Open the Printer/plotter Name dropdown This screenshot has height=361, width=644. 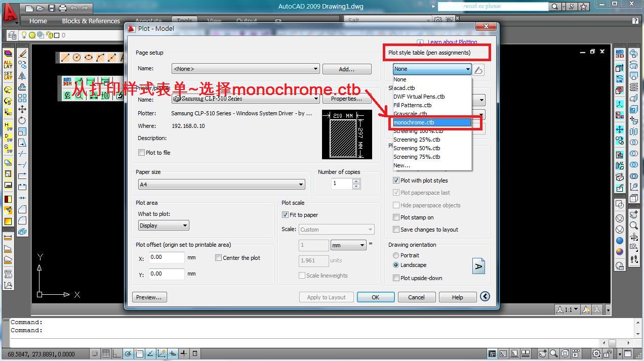(246, 99)
